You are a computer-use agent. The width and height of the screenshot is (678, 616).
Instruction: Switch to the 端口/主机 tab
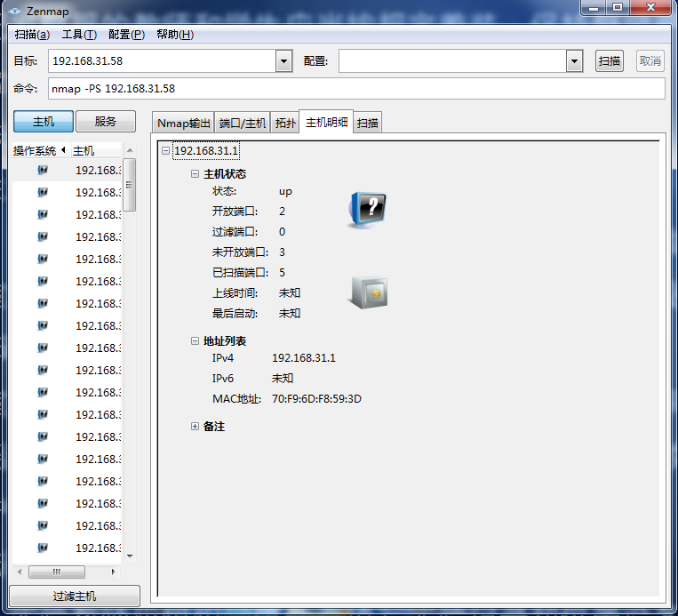click(242, 124)
